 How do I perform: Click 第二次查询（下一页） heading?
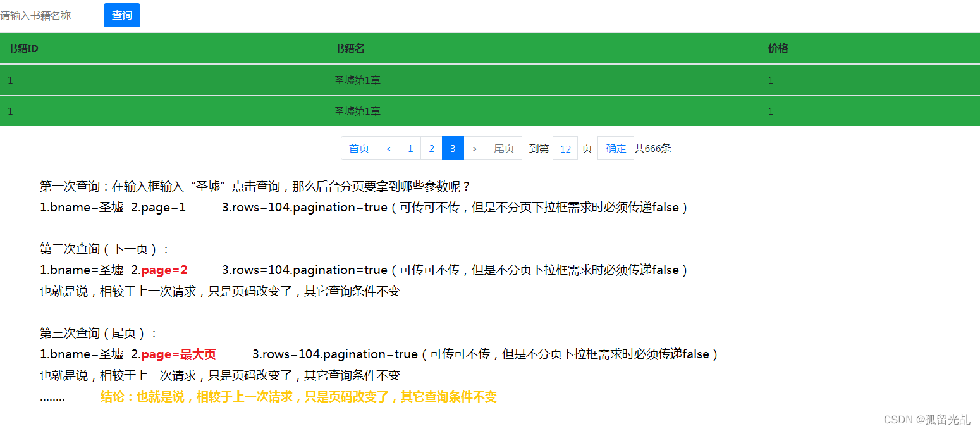click(105, 249)
